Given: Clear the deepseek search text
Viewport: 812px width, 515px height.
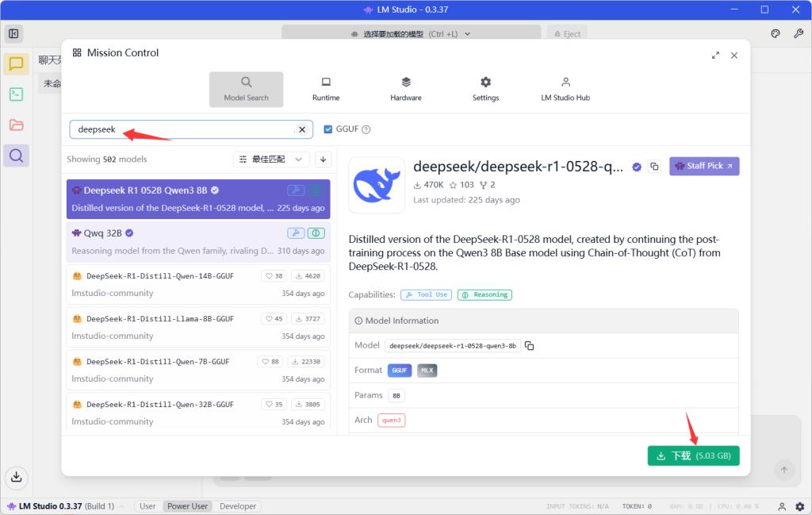Looking at the screenshot, I should (302, 129).
